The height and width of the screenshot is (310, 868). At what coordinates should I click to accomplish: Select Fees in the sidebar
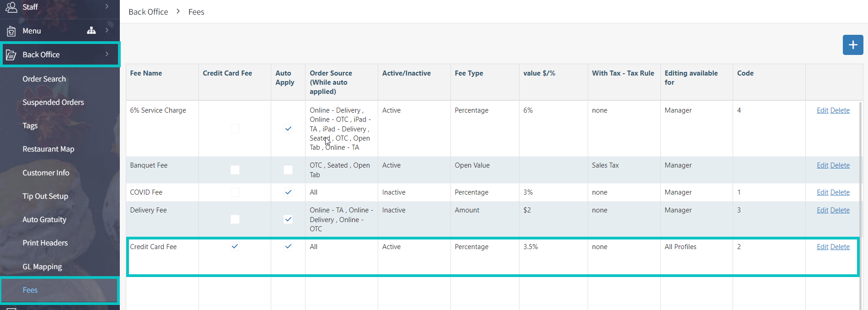point(30,290)
